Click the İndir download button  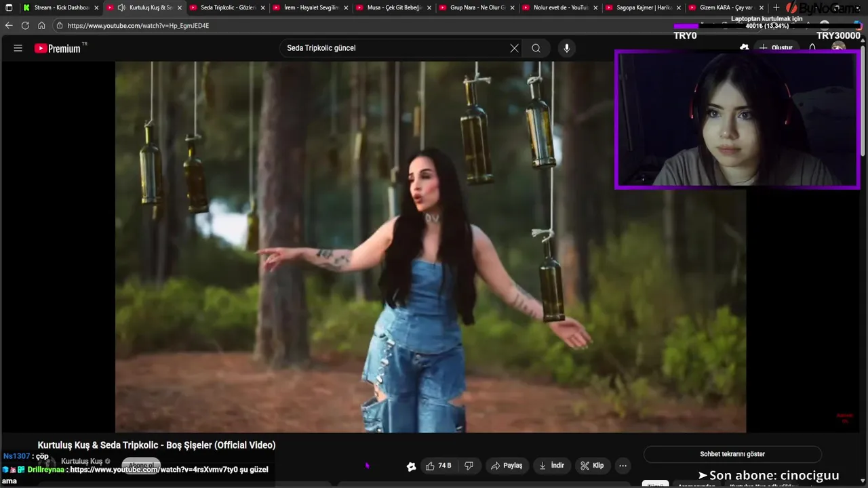point(551,466)
